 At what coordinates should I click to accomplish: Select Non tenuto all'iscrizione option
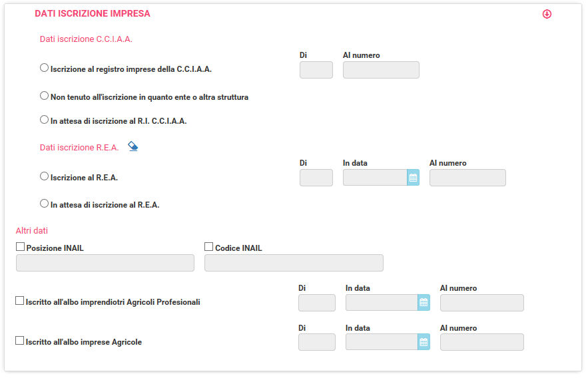point(44,96)
